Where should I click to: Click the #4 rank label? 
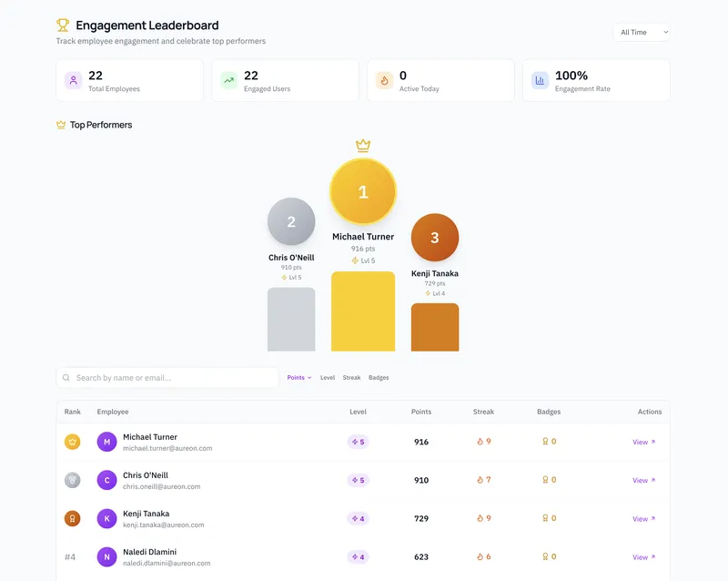70,556
